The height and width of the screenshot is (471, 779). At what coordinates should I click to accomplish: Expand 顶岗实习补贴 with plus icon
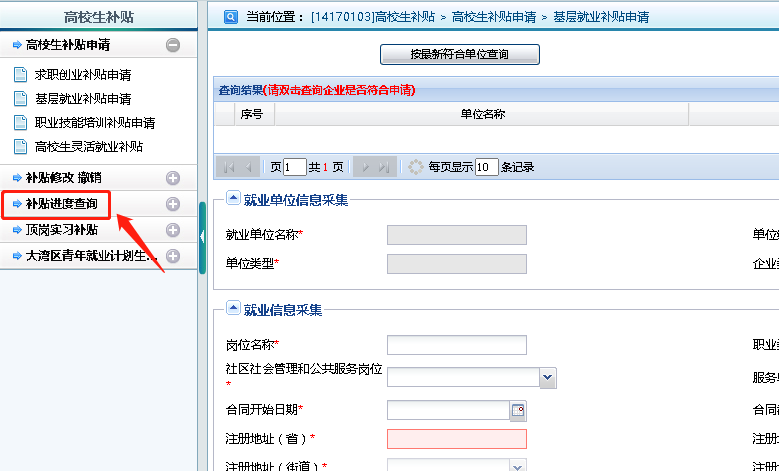click(173, 230)
